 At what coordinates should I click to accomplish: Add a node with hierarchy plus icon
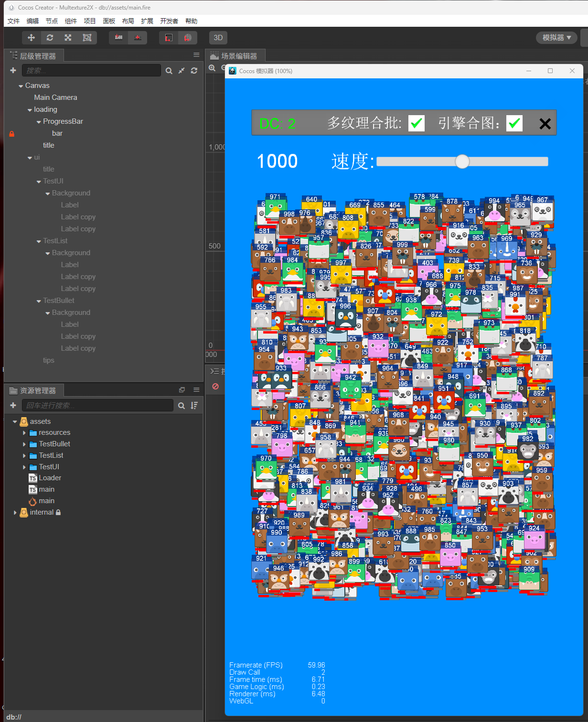tap(13, 70)
